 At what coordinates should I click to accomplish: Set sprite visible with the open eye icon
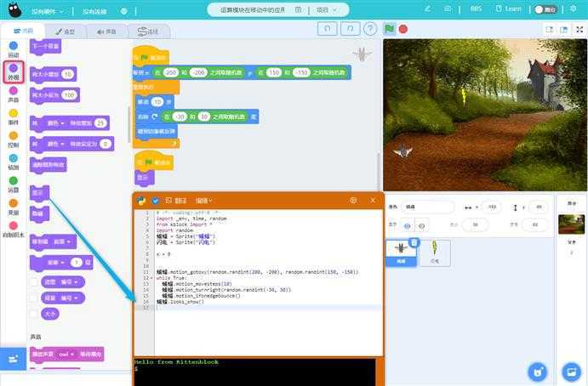408,225
